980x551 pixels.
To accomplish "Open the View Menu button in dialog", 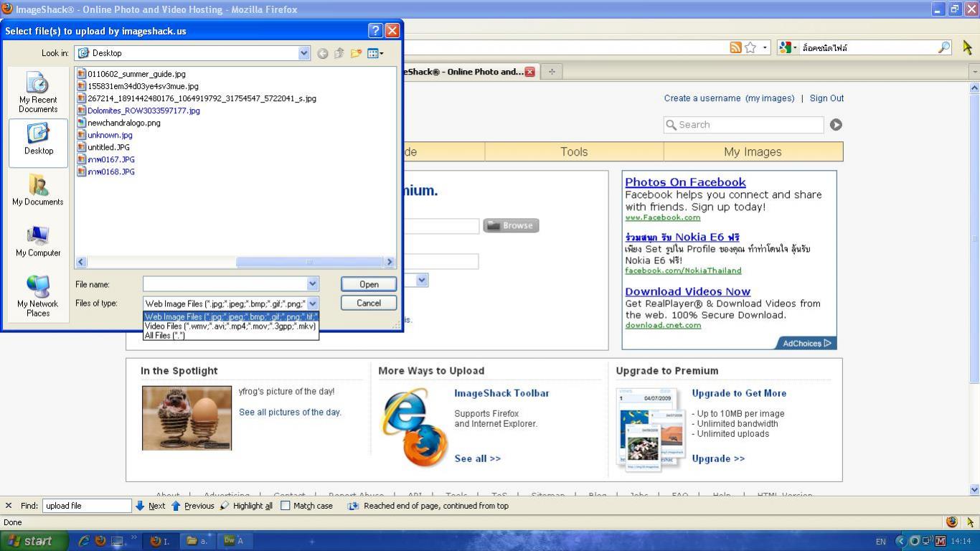I will (375, 53).
